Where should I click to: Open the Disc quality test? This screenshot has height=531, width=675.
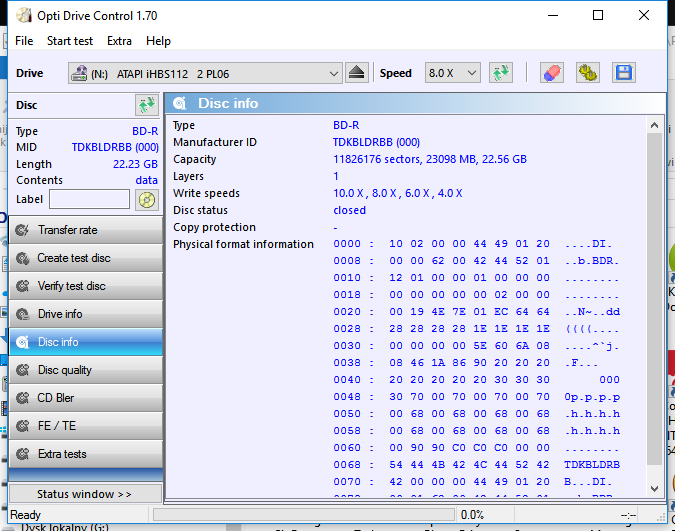click(x=86, y=370)
